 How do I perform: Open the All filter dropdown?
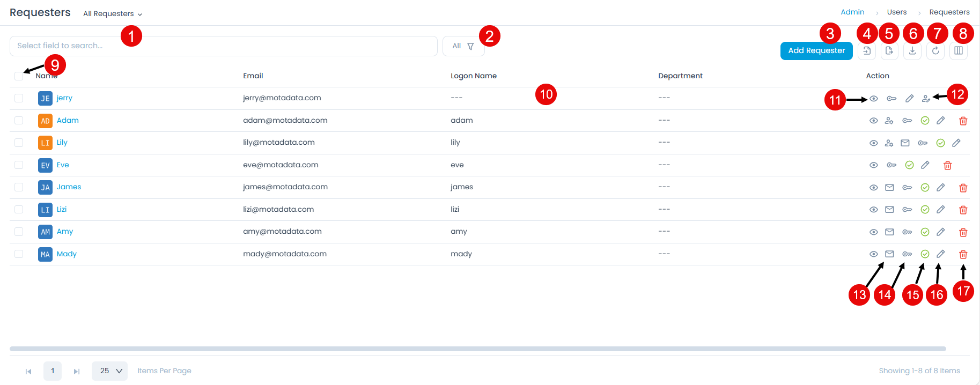(x=463, y=46)
